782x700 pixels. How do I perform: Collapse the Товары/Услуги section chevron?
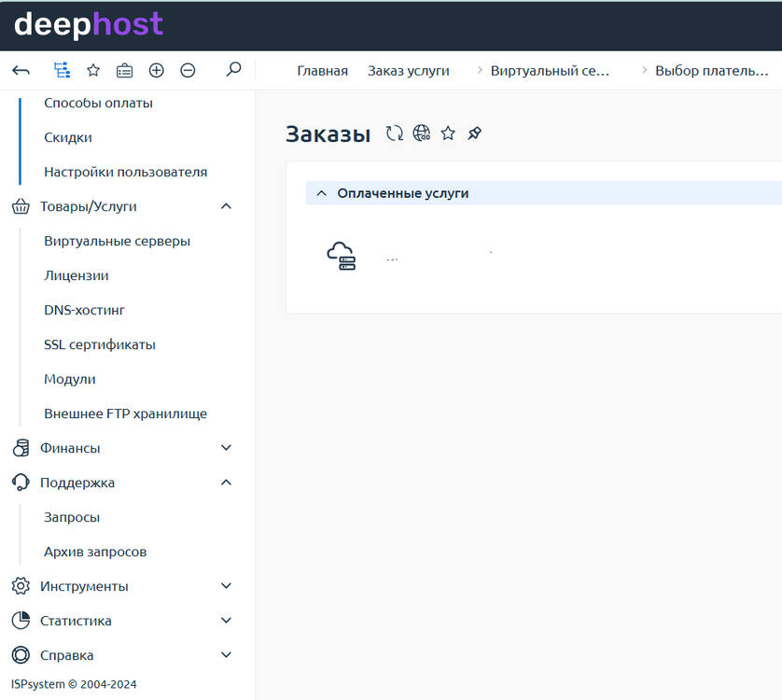(226, 206)
